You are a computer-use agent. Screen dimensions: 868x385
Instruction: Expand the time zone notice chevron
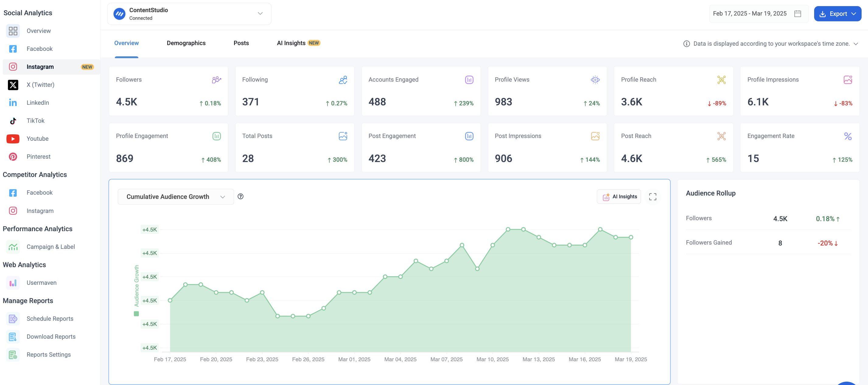click(x=856, y=44)
